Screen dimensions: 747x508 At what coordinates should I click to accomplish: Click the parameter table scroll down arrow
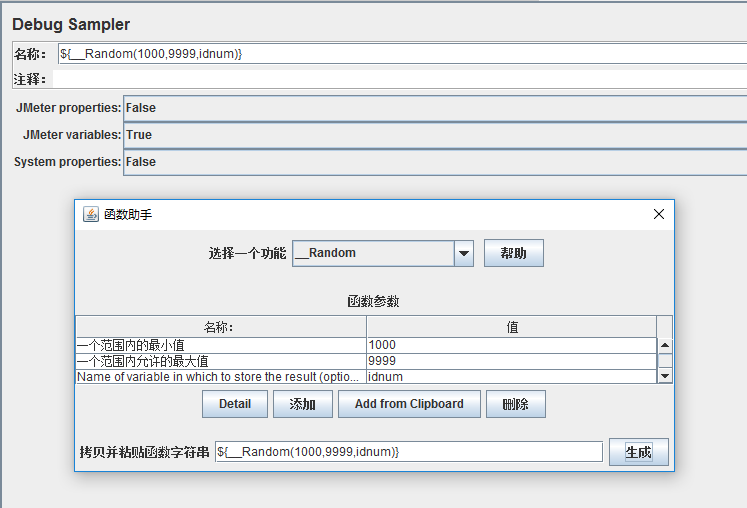665,376
